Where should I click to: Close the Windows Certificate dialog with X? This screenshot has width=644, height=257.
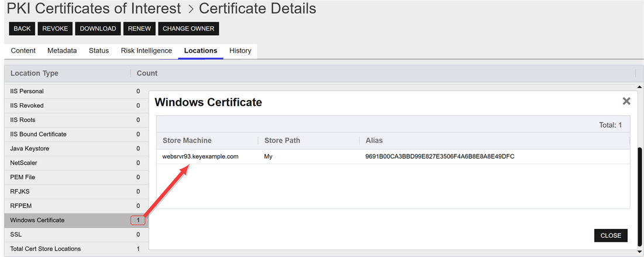click(x=626, y=101)
